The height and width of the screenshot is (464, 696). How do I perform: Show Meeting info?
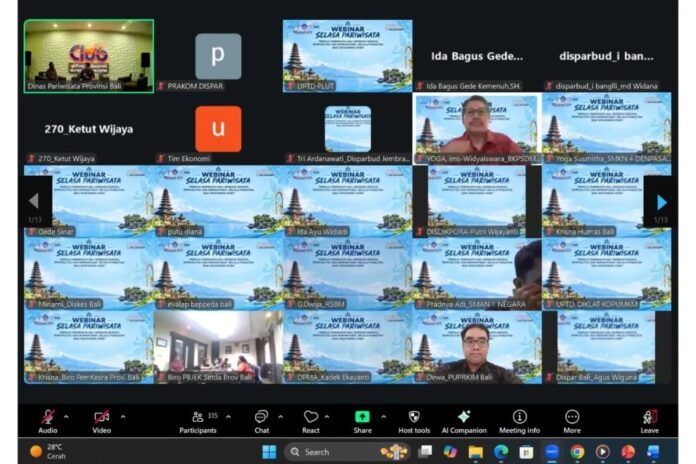tap(519, 421)
